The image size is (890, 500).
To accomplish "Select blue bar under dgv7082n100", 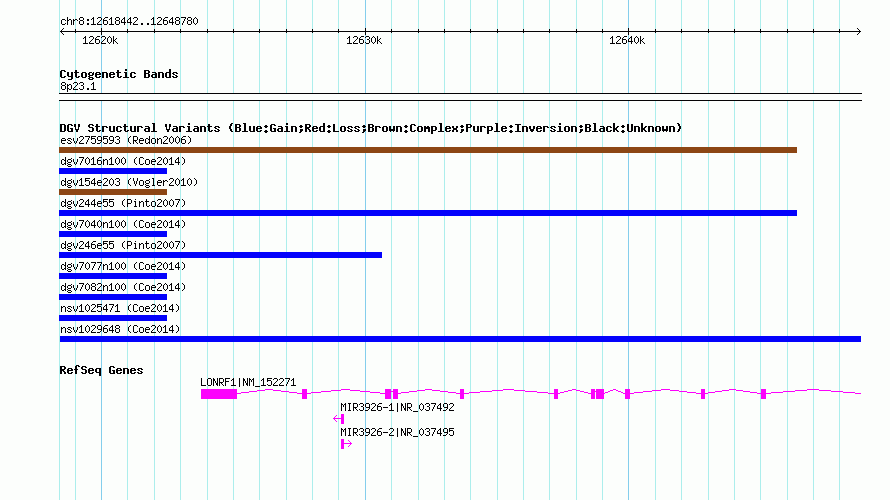I will (113, 297).
